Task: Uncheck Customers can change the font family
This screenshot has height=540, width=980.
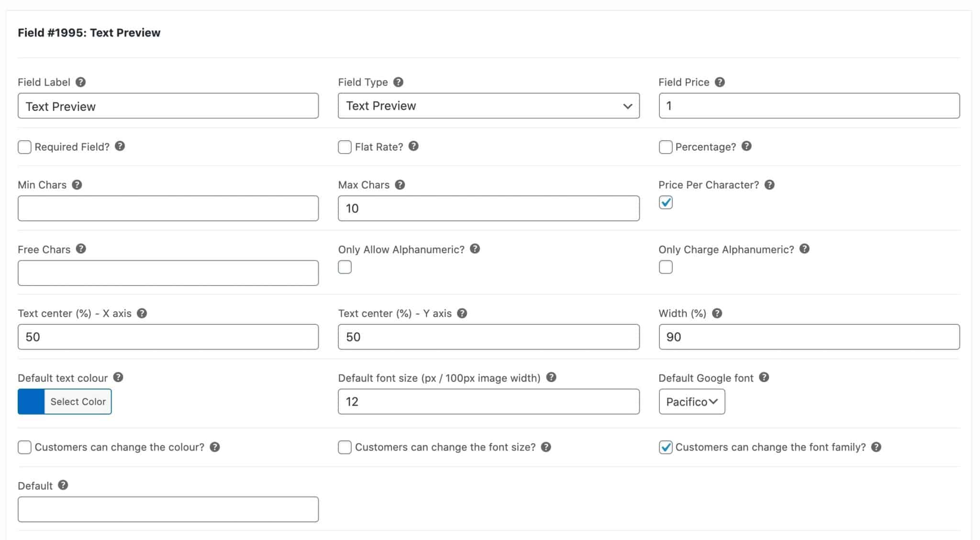Action: click(665, 447)
